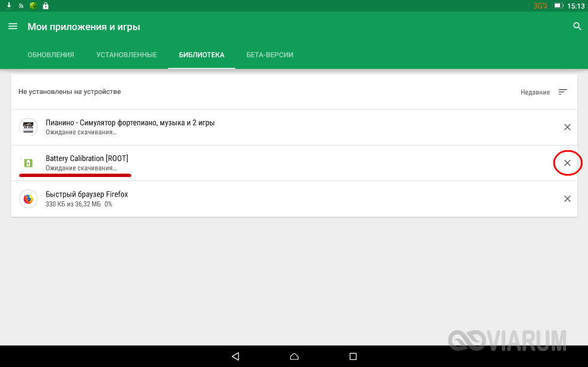
Task: Switch to the Обновления tab
Action: click(x=51, y=55)
